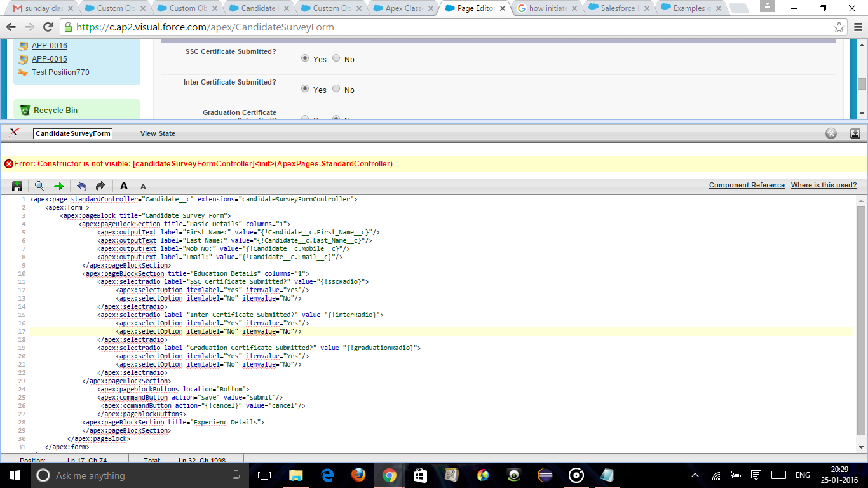Launch Chrome from the Windows taskbar
Viewport: 868px width, 488px height.
[x=389, y=475]
